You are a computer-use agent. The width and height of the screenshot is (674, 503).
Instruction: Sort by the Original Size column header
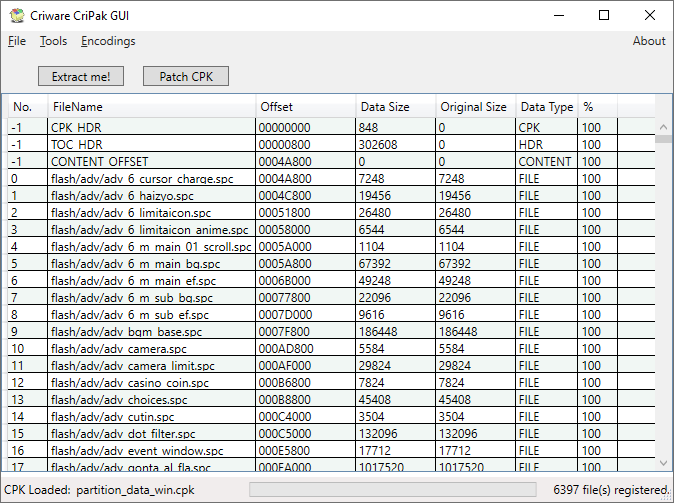point(475,107)
